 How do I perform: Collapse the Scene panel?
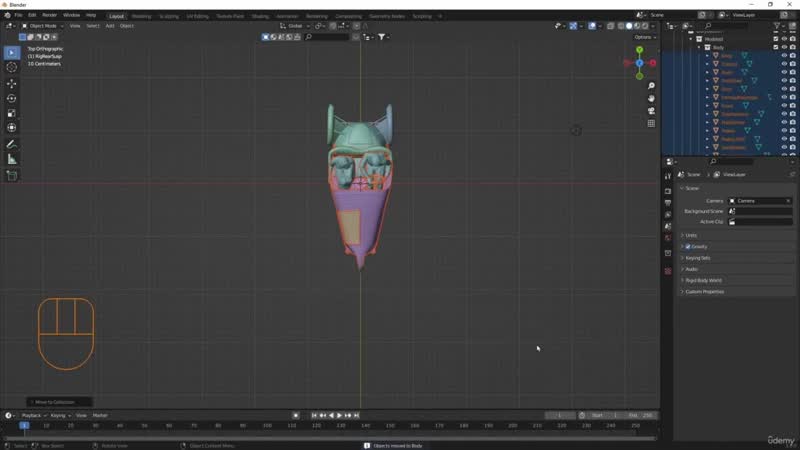(689, 188)
